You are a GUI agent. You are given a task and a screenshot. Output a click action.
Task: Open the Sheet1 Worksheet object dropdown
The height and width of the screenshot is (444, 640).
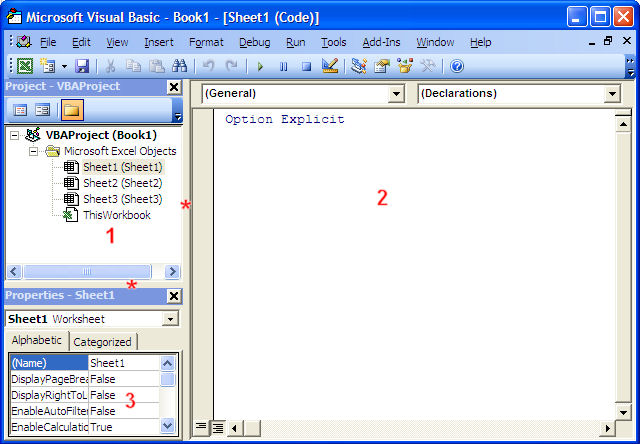pyautogui.click(x=170, y=319)
